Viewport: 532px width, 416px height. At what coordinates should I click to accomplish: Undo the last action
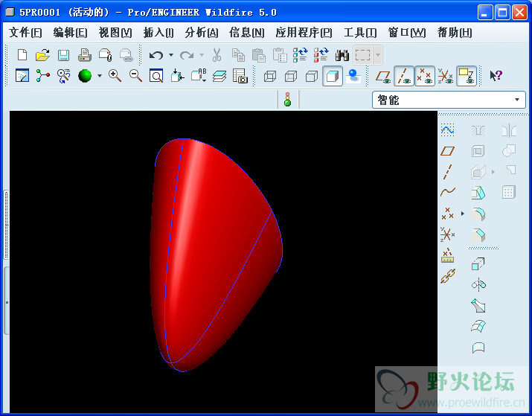point(156,55)
